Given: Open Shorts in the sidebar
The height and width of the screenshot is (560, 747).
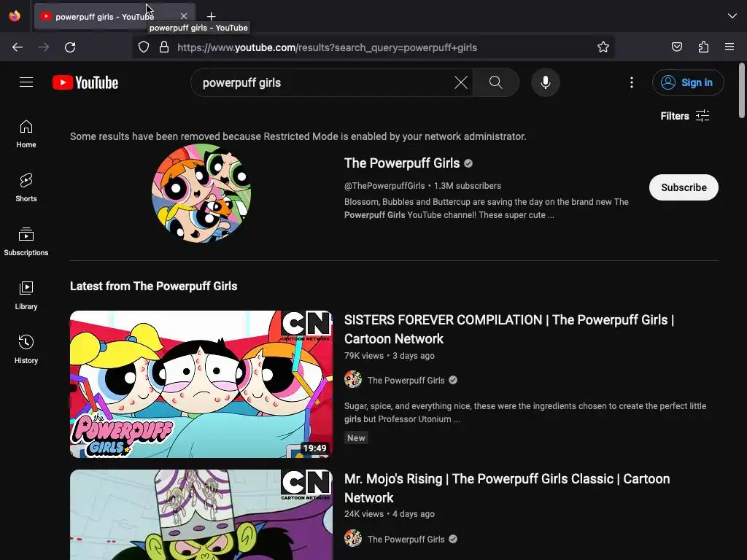Looking at the screenshot, I should point(26,187).
